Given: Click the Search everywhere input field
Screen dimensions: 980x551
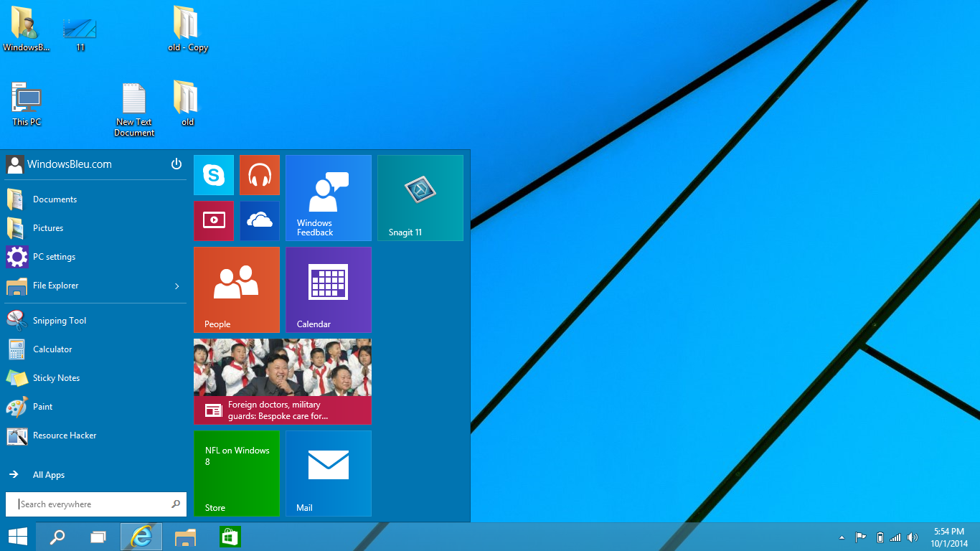Looking at the screenshot, I should [96, 504].
